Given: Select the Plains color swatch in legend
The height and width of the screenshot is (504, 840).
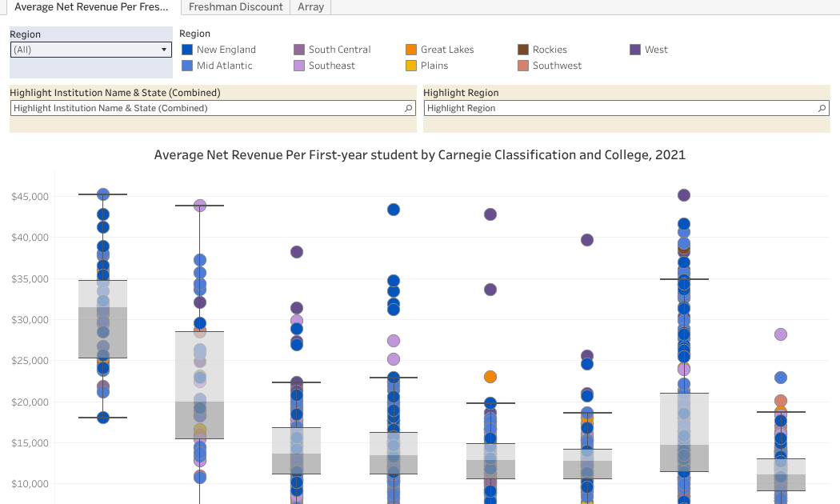Looking at the screenshot, I should coord(412,66).
